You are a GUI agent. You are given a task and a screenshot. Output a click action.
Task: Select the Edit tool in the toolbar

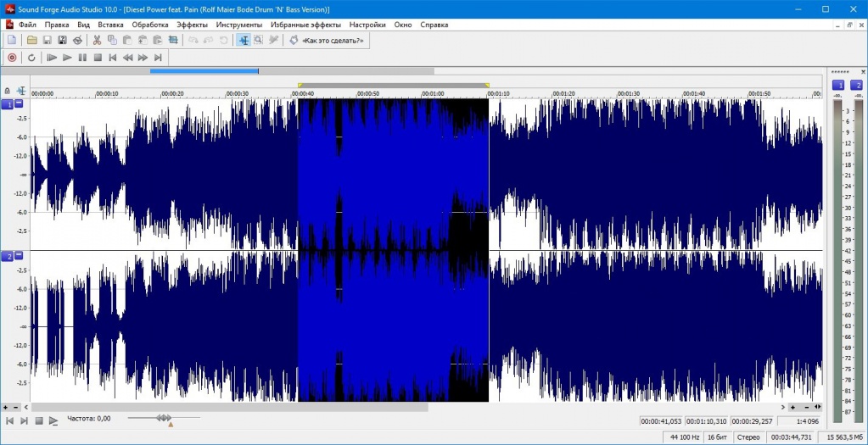(243, 40)
